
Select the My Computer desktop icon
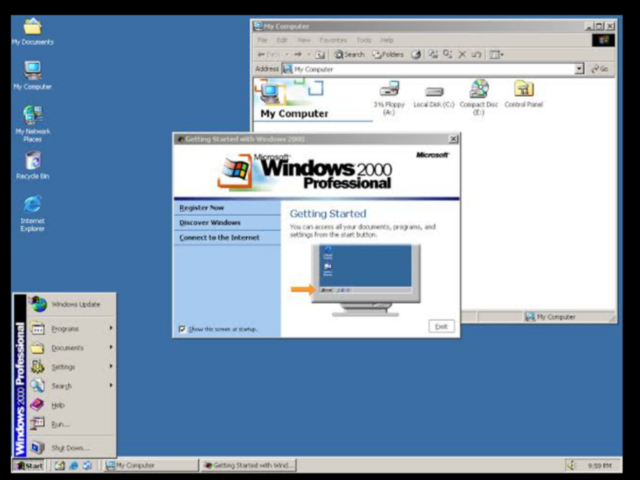pyautogui.click(x=32, y=76)
